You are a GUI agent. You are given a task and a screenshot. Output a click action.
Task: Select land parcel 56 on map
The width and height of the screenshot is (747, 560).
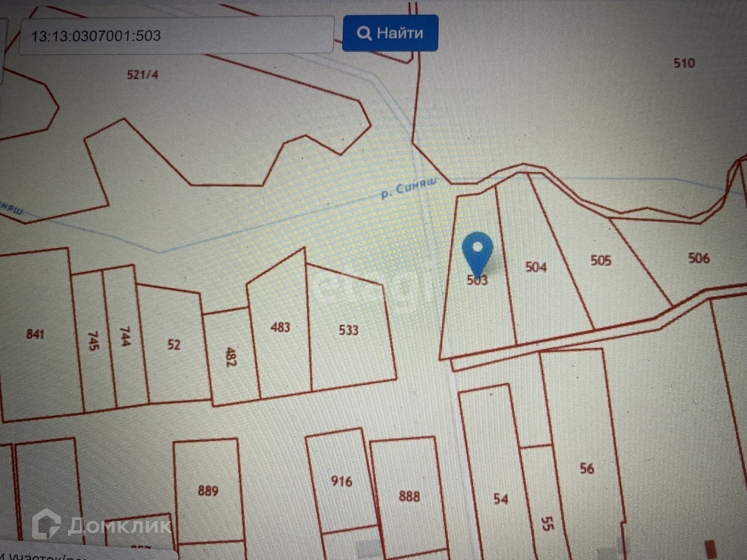pos(587,469)
